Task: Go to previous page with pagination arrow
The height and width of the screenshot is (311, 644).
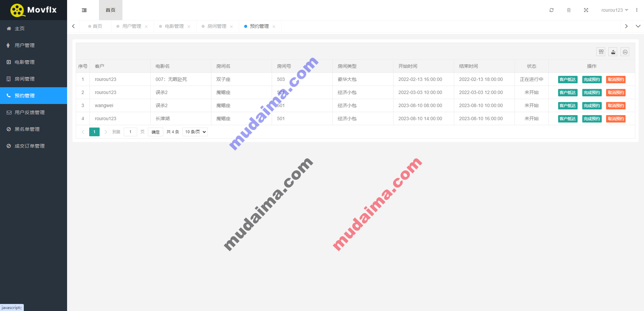Action: pos(83,132)
